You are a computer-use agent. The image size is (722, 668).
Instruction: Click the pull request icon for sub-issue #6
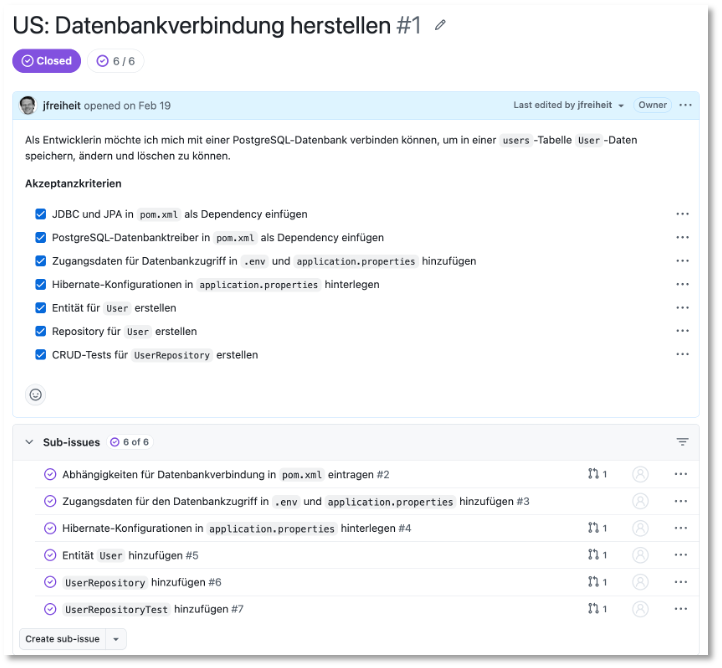594,582
